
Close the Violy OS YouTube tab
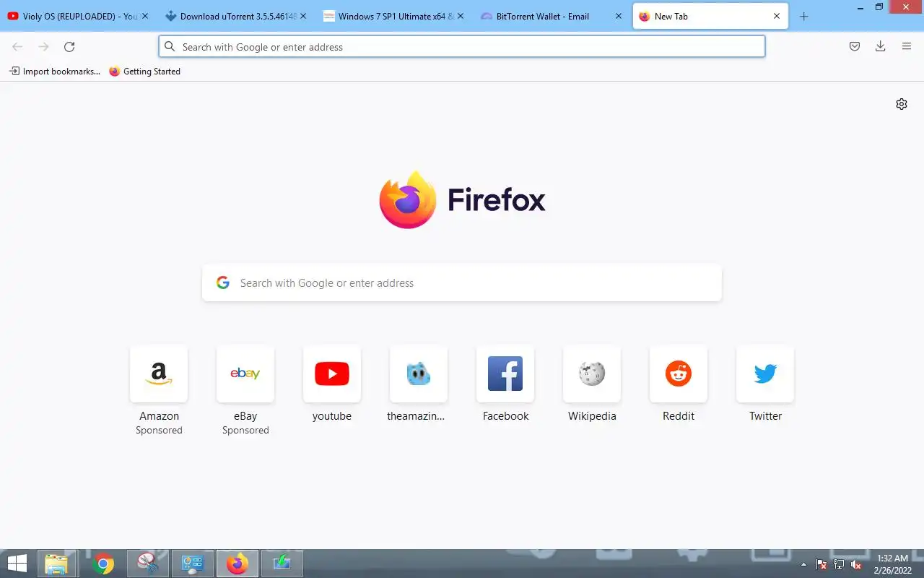[144, 16]
